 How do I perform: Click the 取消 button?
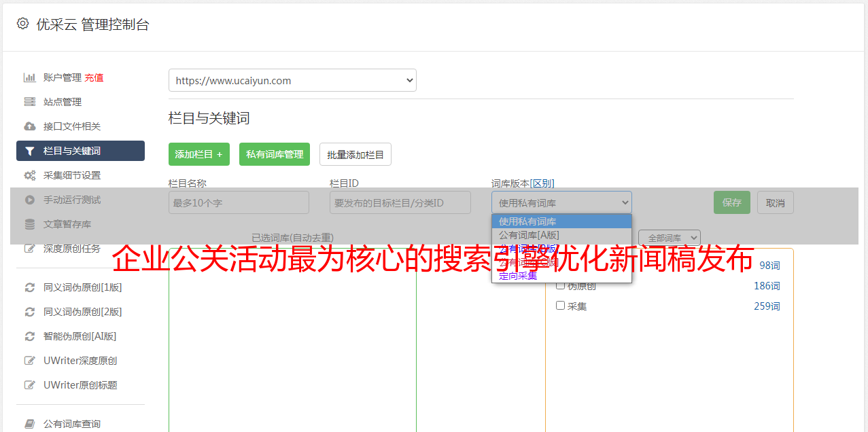tap(776, 202)
